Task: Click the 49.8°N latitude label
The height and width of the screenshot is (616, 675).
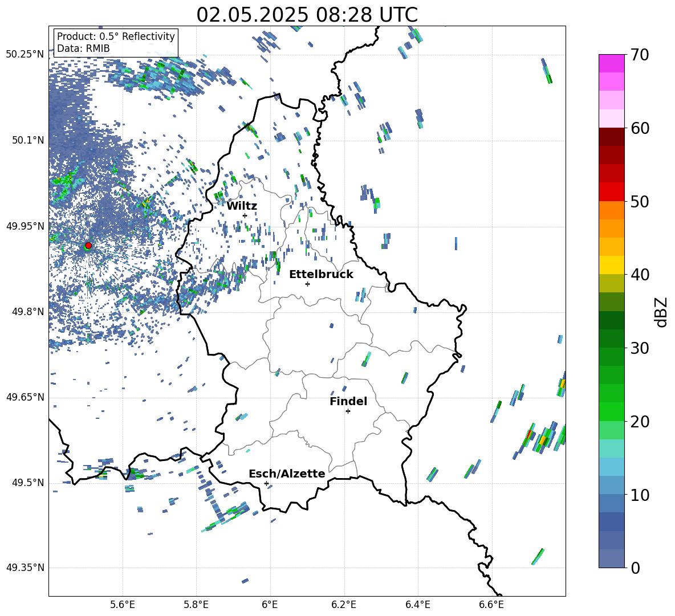Action: (27, 312)
